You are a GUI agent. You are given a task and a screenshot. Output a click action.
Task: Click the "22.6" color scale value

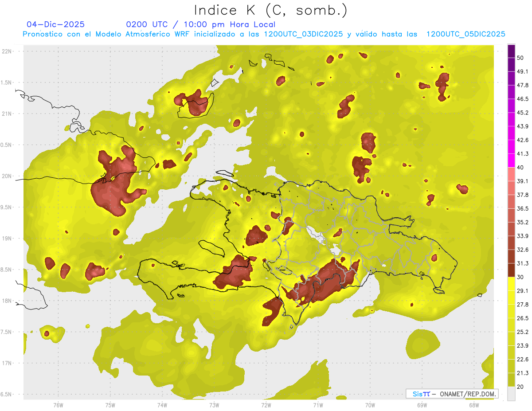tap(523, 360)
